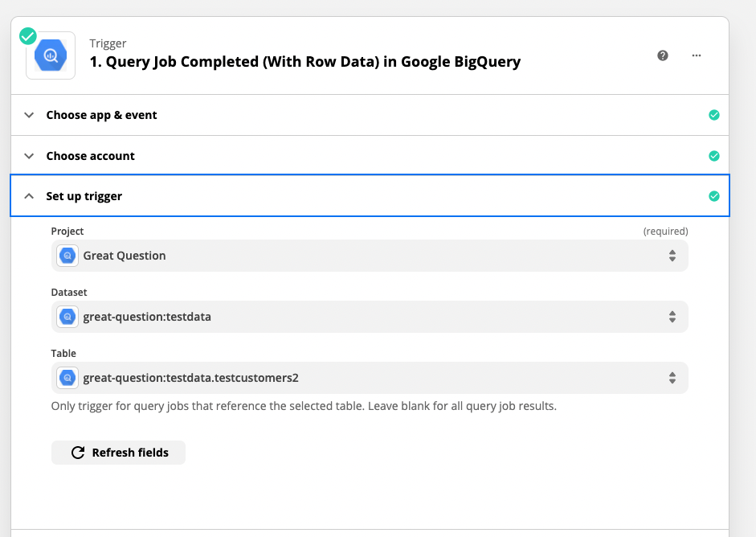This screenshot has height=537, width=756.
Task: Click the chevron beside Choose app & event
Action: (29, 115)
